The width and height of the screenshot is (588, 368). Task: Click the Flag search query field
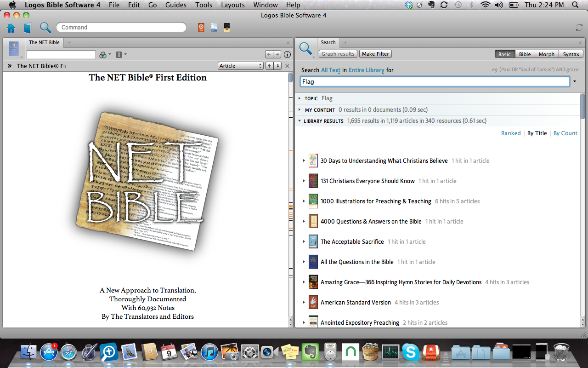click(435, 81)
